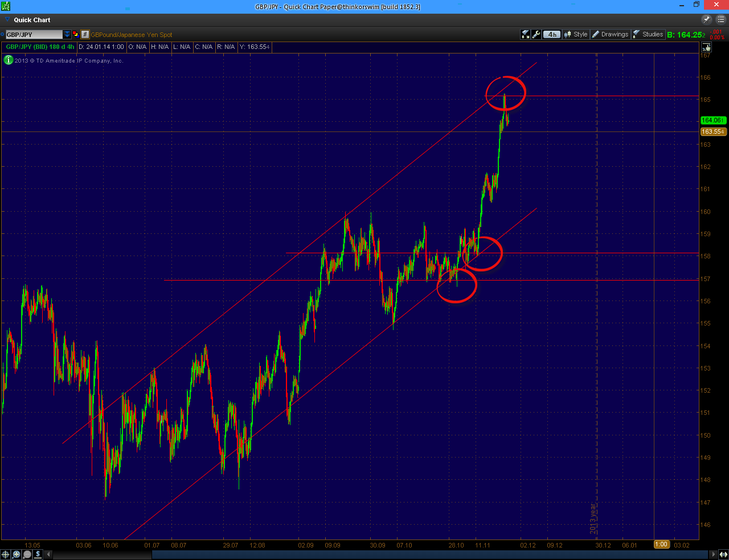Screen dimensions: 729x560
Task: Select the crosshair pointer tool bottom-left
Action: pos(5,554)
